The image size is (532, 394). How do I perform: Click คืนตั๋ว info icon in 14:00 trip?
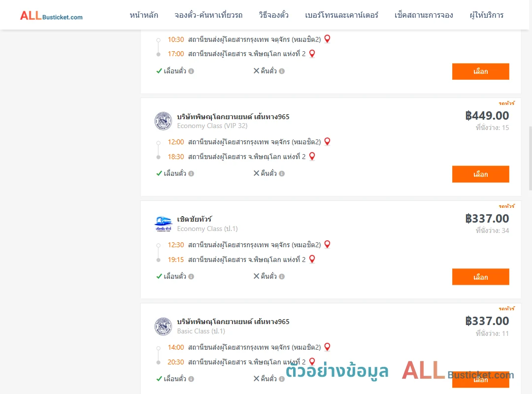[282, 379]
